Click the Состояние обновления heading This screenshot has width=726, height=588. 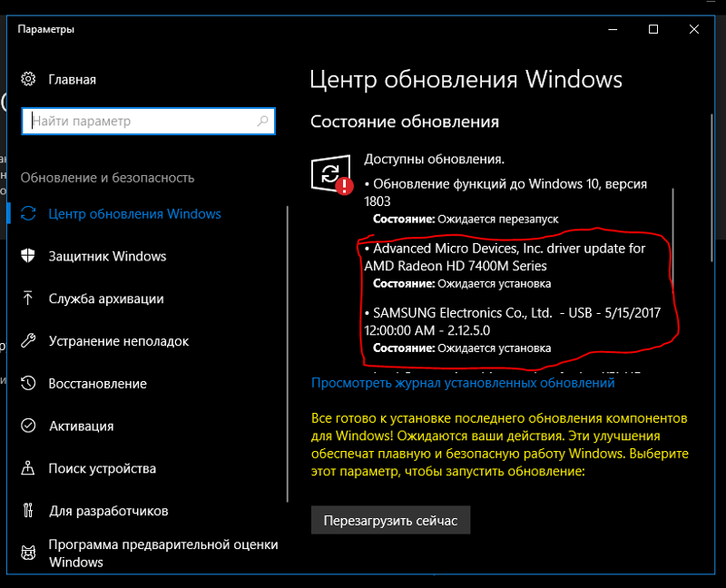coord(405,122)
